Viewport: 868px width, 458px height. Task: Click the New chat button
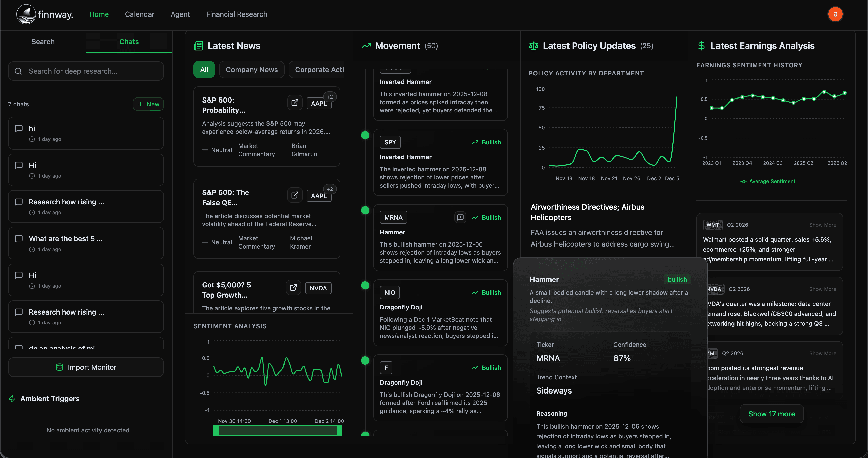148,104
